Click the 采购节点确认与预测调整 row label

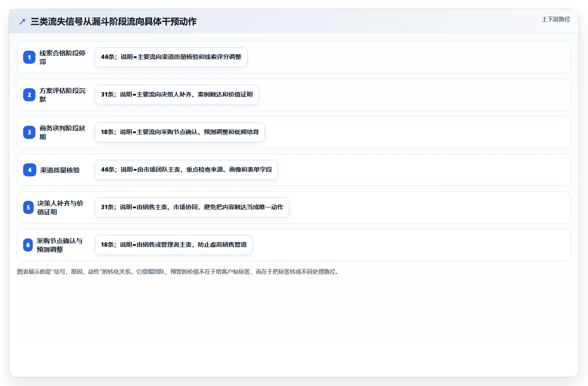pos(59,245)
